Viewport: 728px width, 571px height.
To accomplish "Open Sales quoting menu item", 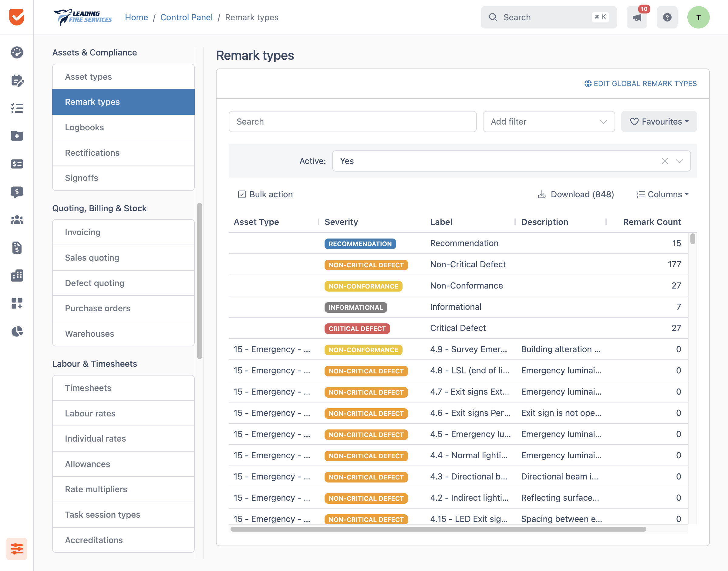I will pyautogui.click(x=123, y=257).
